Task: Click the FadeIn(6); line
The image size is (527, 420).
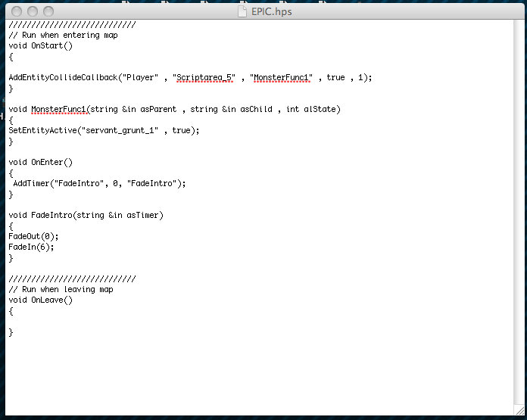Action: 31,247
